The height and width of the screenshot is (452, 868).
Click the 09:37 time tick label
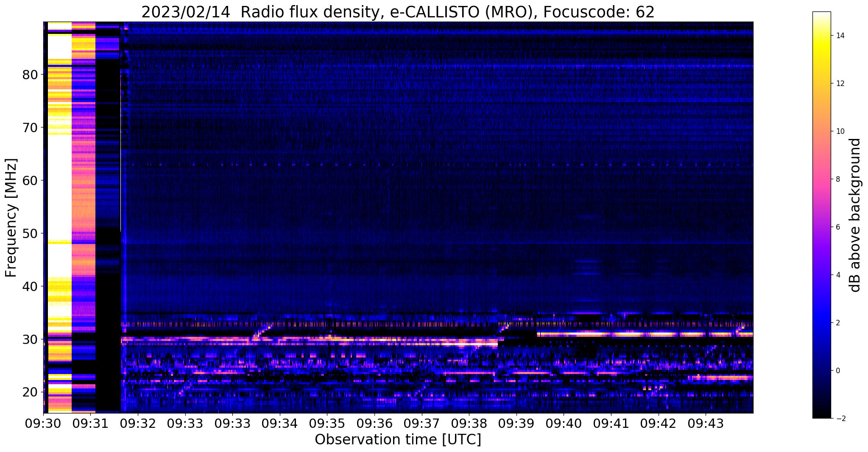tap(422, 424)
